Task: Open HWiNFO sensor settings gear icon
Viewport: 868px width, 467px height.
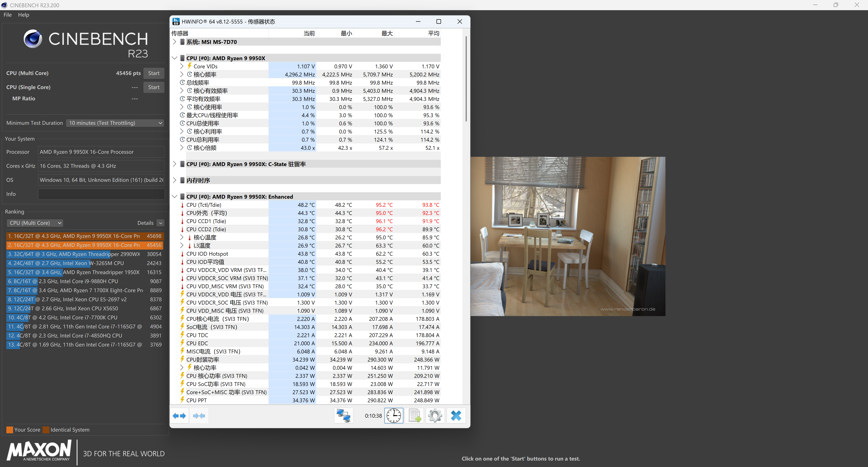Action: [x=435, y=416]
